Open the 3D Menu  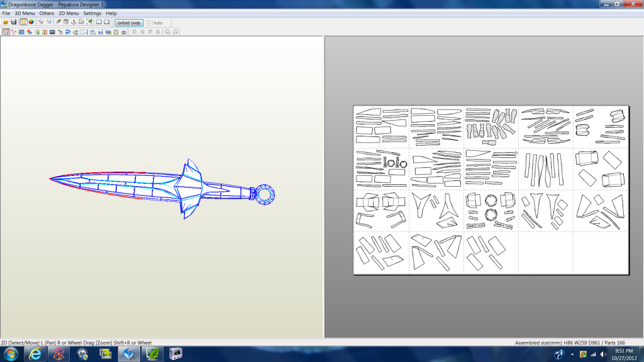(25, 13)
